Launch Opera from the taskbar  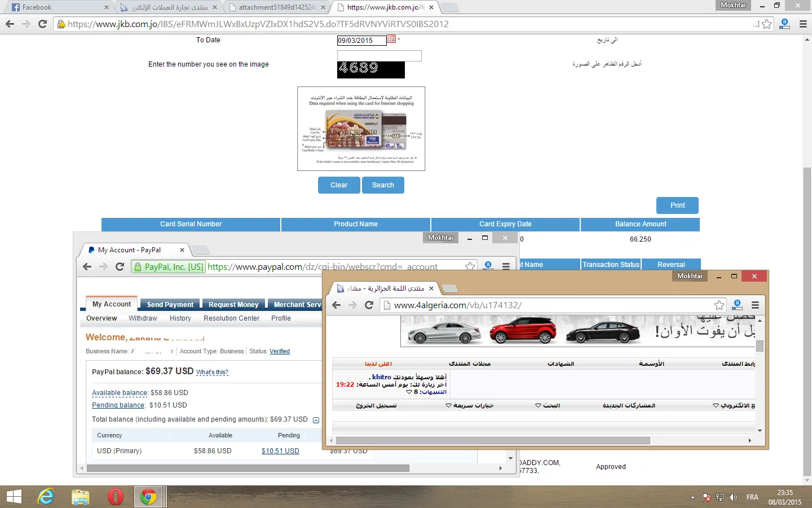tap(115, 497)
